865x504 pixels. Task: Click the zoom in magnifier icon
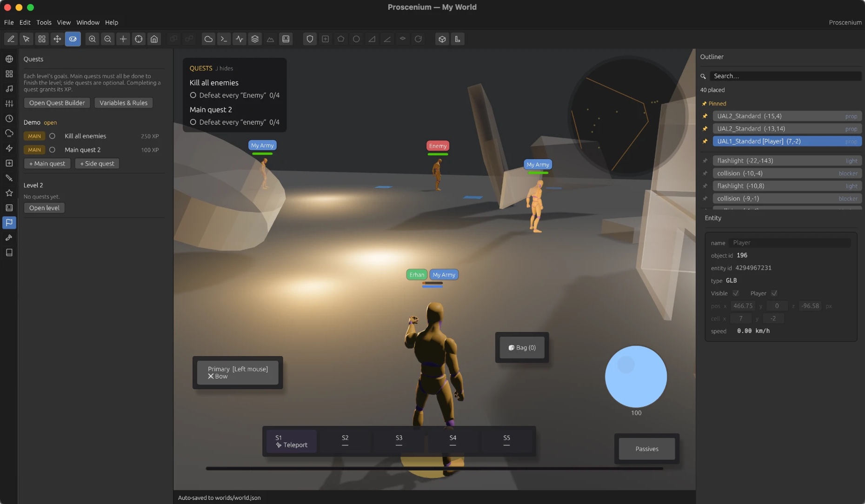[92, 39]
